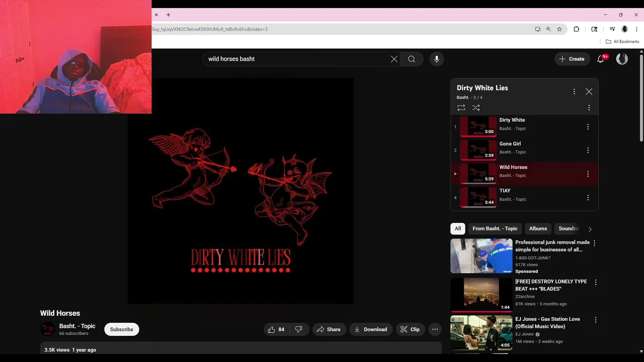Open action menu for TIAY track
Image resolution: width=644 pixels, height=362 pixels.
[588, 198]
